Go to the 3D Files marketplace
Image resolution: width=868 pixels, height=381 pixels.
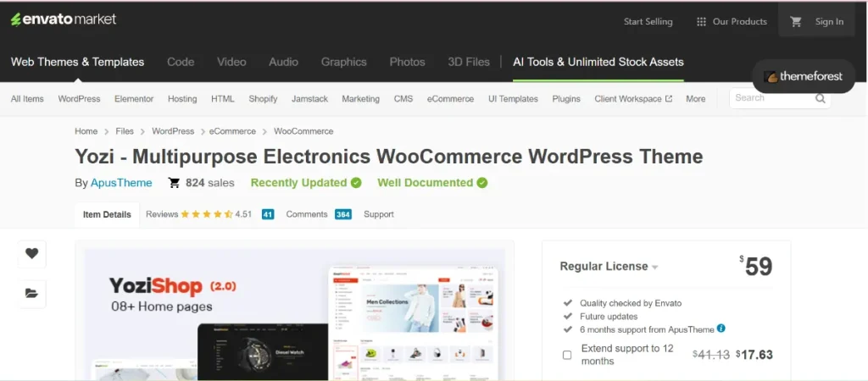pyautogui.click(x=469, y=62)
